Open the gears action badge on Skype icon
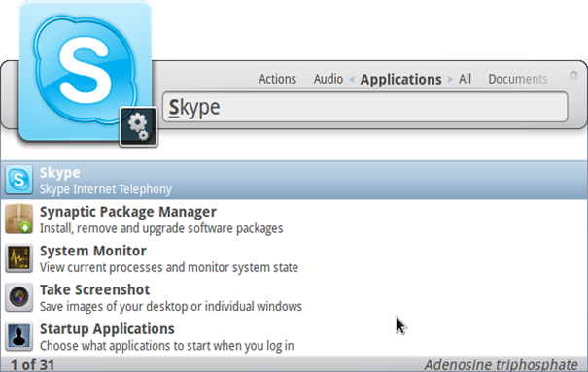The width and height of the screenshot is (588, 372). pyautogui.click(x=138, y=126)
